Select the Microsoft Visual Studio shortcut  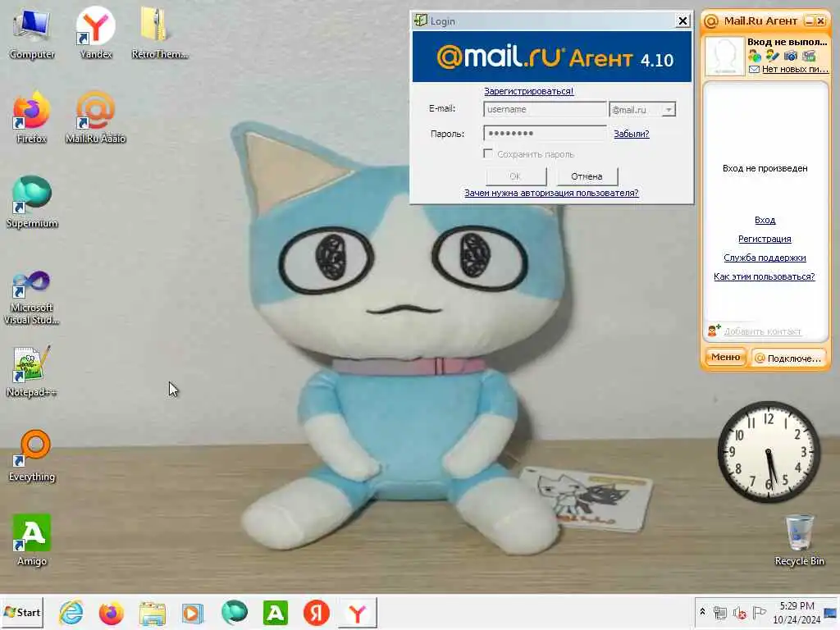coord(32,298)
